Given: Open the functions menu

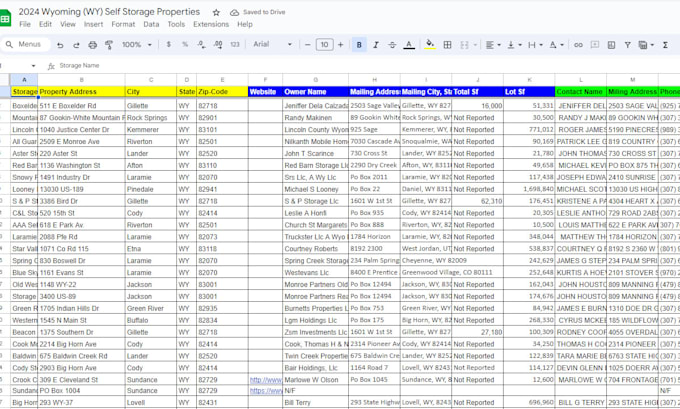Looking at the screenshot, I should [665, 45].
